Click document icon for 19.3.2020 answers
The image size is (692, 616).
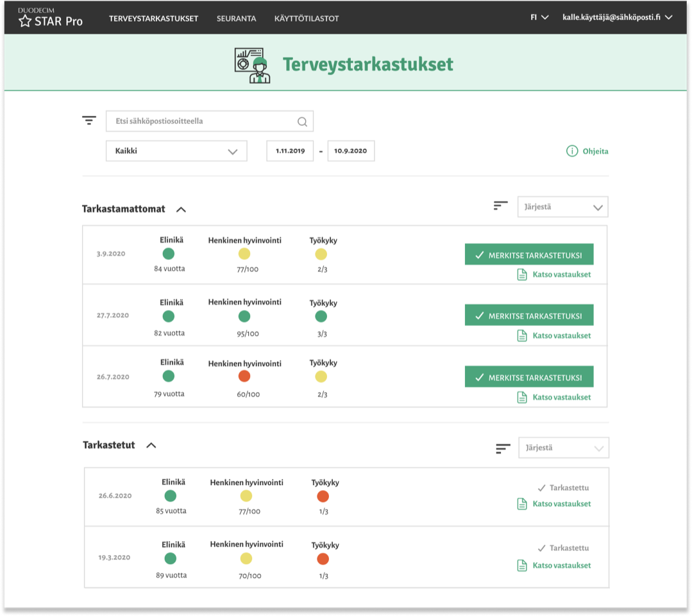pyautogui.click(x=522, y=566)
